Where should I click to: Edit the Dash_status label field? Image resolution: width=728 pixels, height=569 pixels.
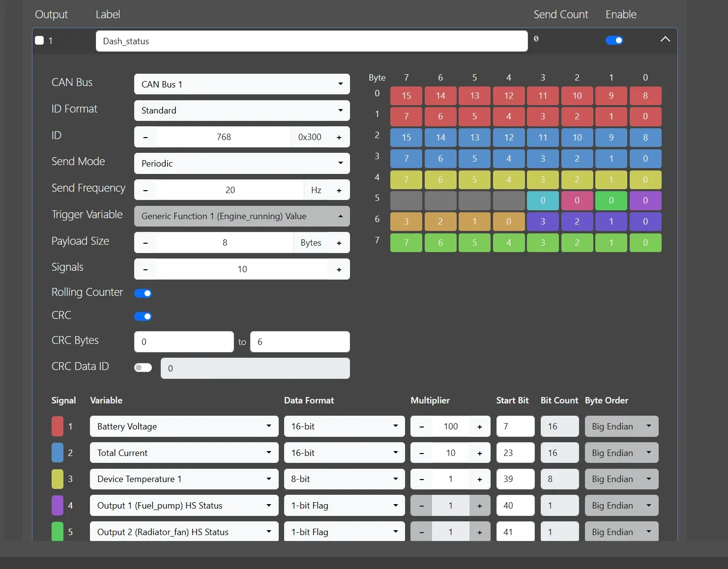(312, 41)
